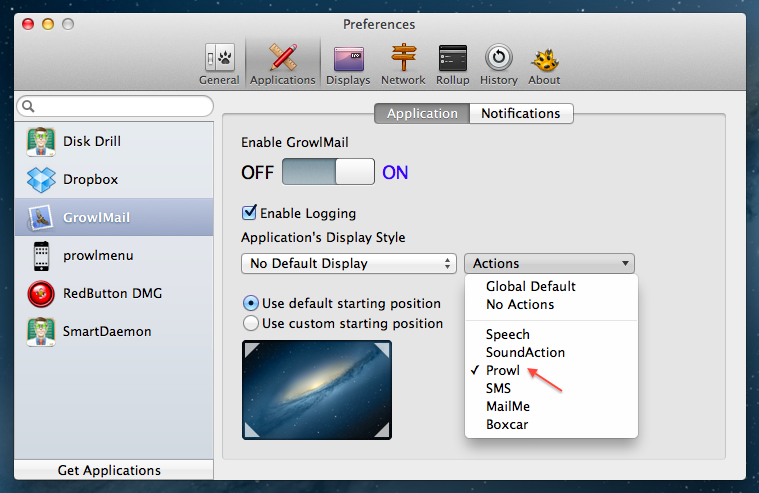Select the Dropbox box icon
759x493 pixels.
click(41, 179)
